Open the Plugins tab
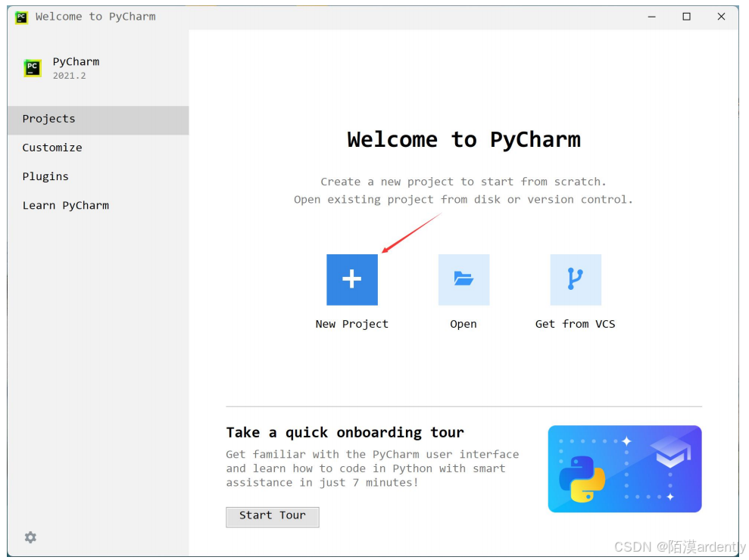The image size is (749, 560). [98, 176]
